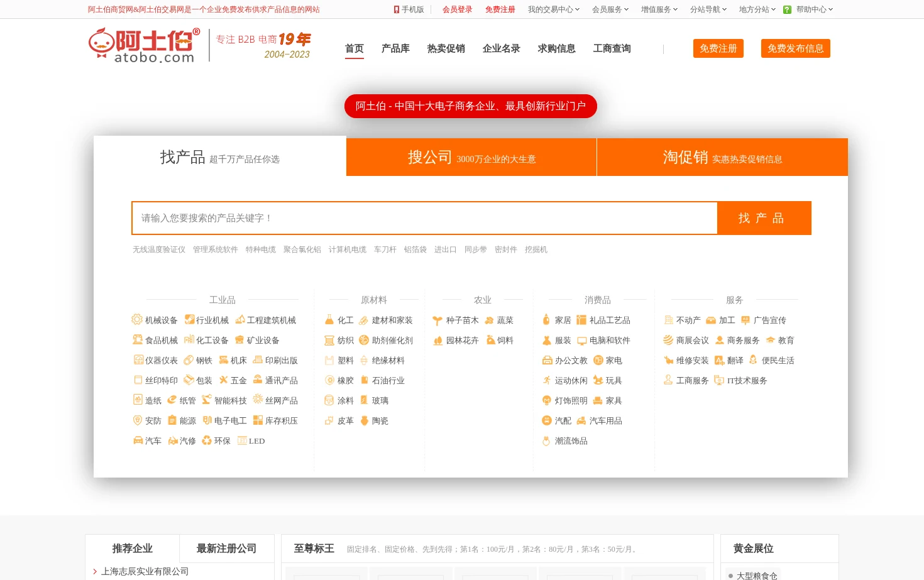Click the 办公文教 category icon
The image size is (924, 580).
pos(547,360)
